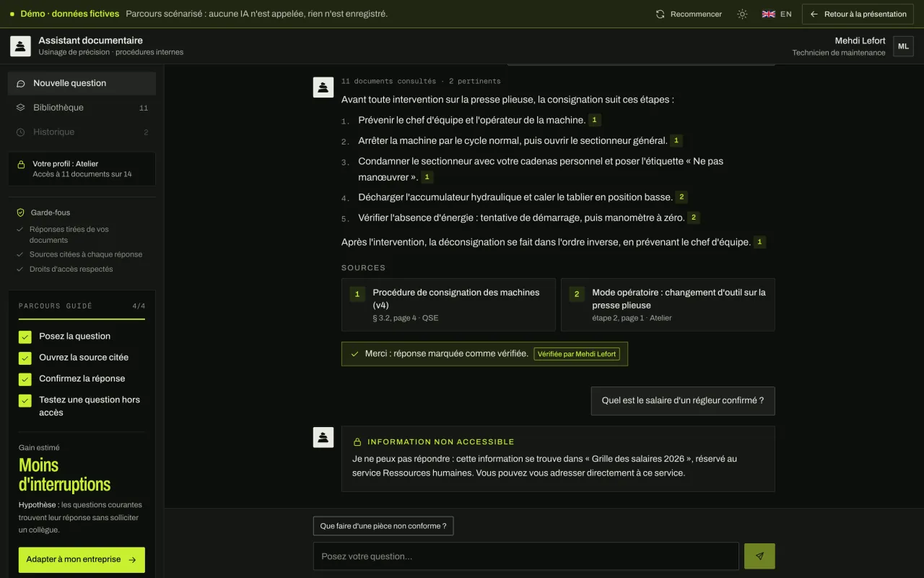The height and width of the screenshot is (578, 924).
Task: Click avatar icon beside non accessible message
Action: pos(323,437)
